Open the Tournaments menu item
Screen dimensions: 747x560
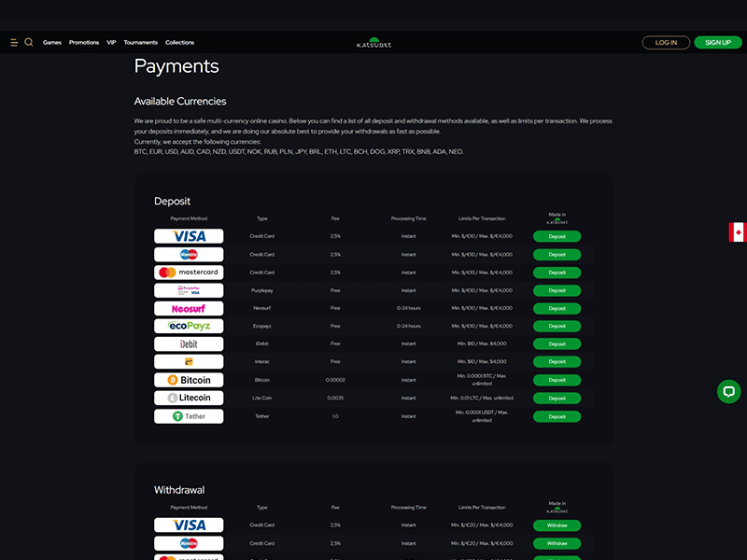coord(141,42)
